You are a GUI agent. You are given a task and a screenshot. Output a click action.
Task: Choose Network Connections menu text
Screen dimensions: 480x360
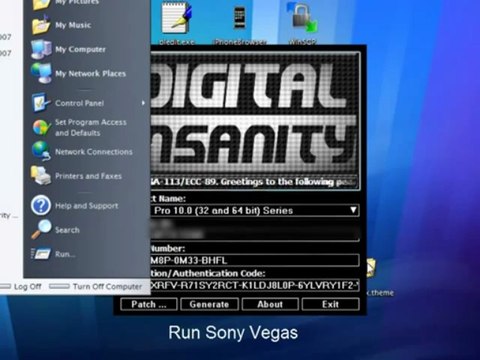coord(94,152)
